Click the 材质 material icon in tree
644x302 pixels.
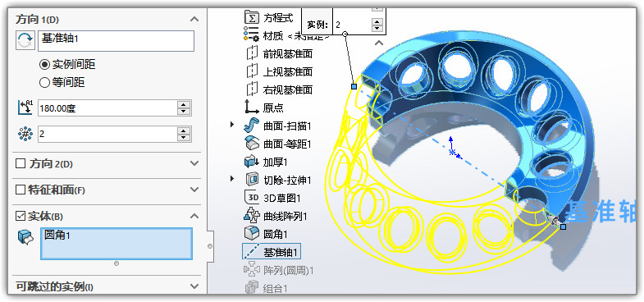251,34
